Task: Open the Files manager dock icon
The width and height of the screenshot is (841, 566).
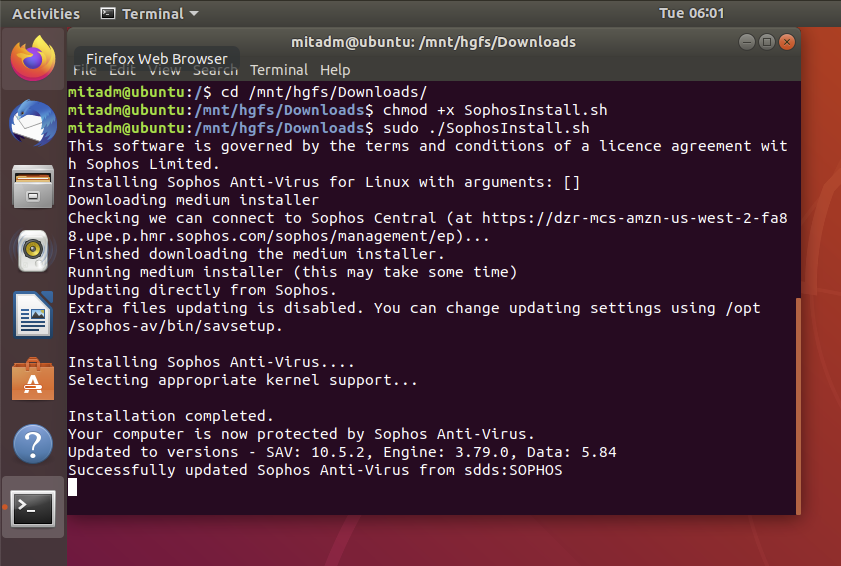Action: 33,187
